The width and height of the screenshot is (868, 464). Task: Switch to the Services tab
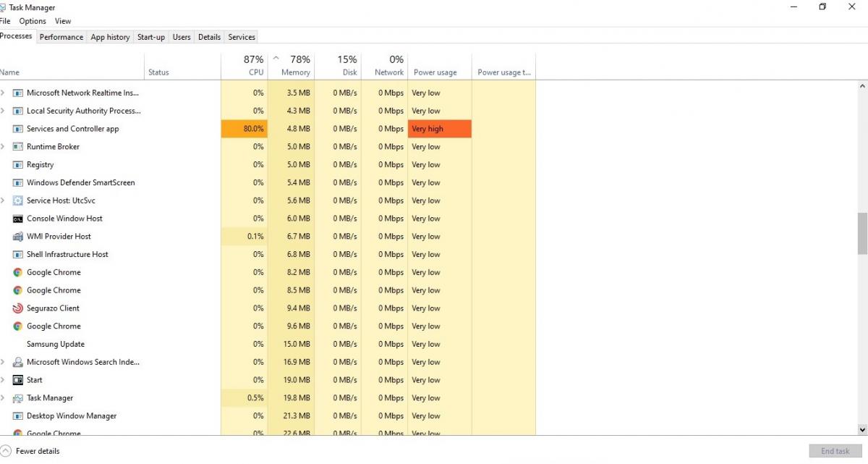[242, 37]
